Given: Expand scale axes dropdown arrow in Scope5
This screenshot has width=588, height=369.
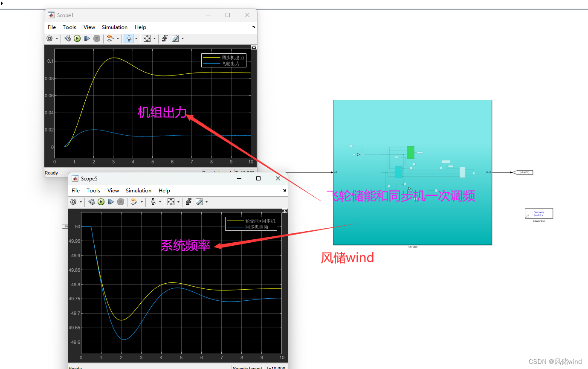Looking at the screenshot, I should 178,202.
